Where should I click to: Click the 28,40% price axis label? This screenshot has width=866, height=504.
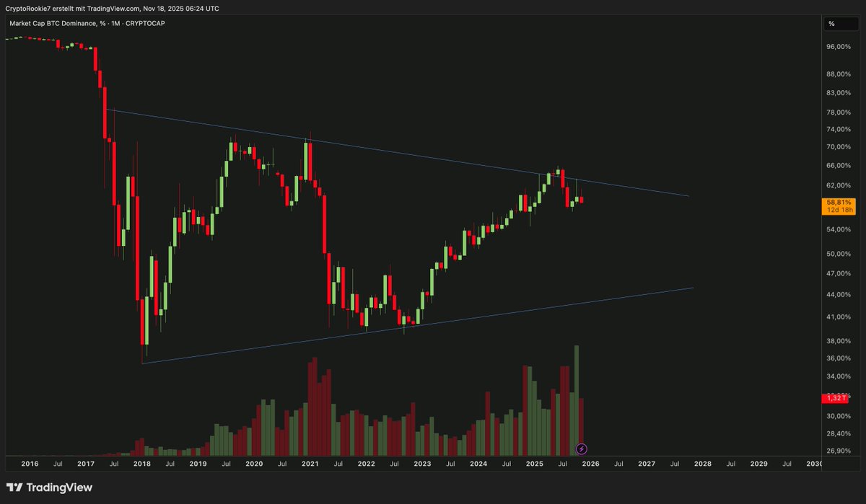click(x=839, y=434)
